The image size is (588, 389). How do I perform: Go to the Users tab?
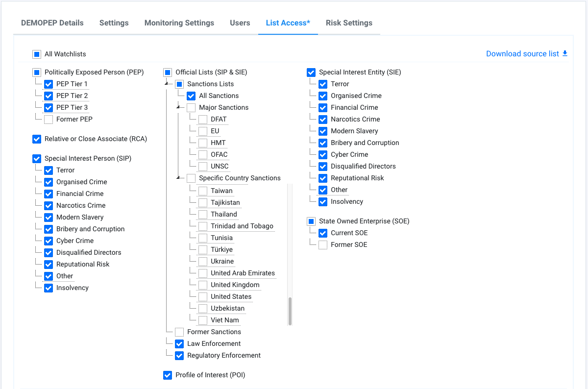[x=240, y=23]
